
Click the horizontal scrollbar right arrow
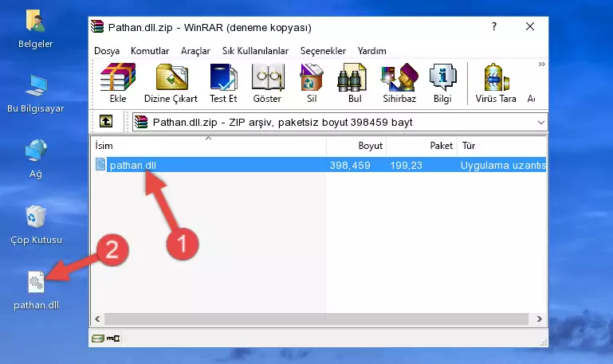coord(540,319)
